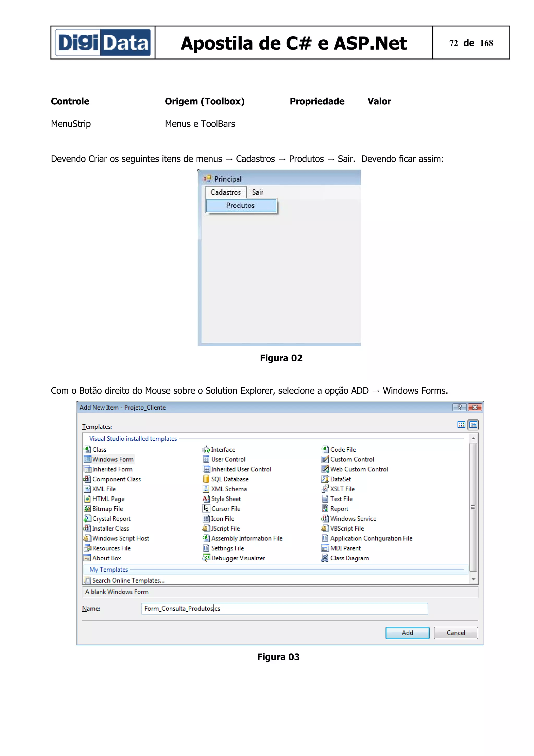Choose the Application Configuration File icon
The width and height of the screenshot is (534, 756).
pyautogui.click(x=325, y=538)
